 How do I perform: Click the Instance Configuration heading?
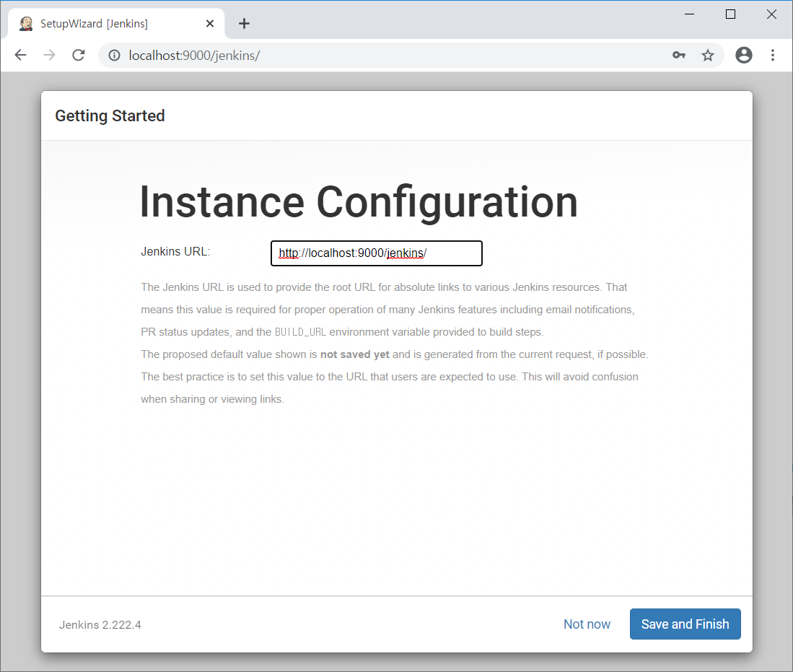(x=359, y=202)
